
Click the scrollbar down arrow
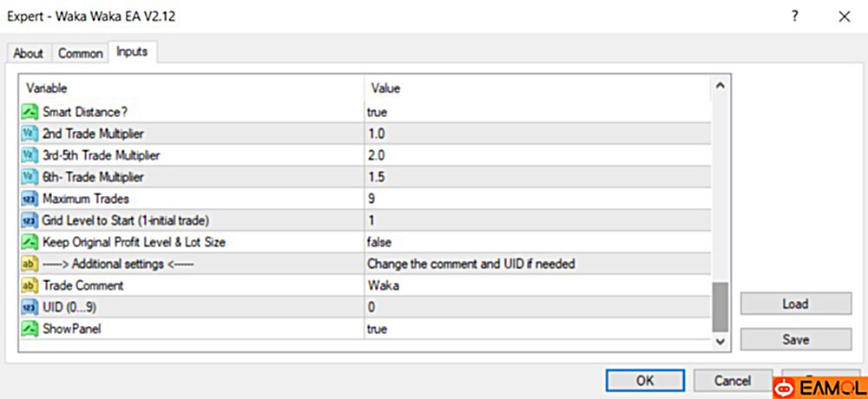click(720, 342)
